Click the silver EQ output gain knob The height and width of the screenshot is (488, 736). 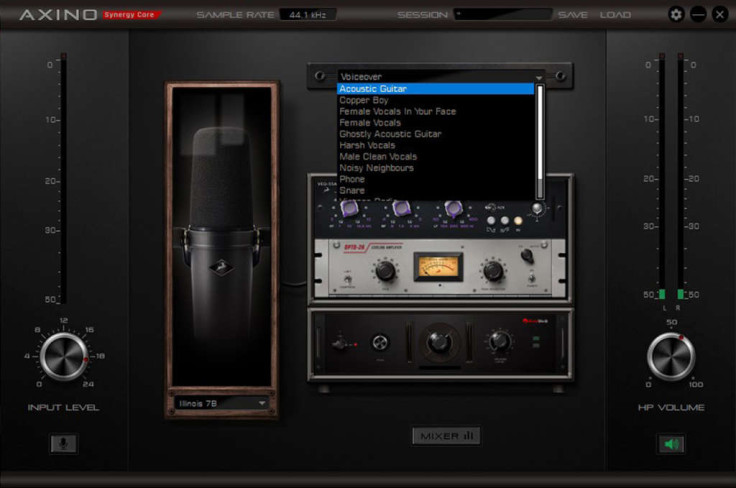(537, 208)
